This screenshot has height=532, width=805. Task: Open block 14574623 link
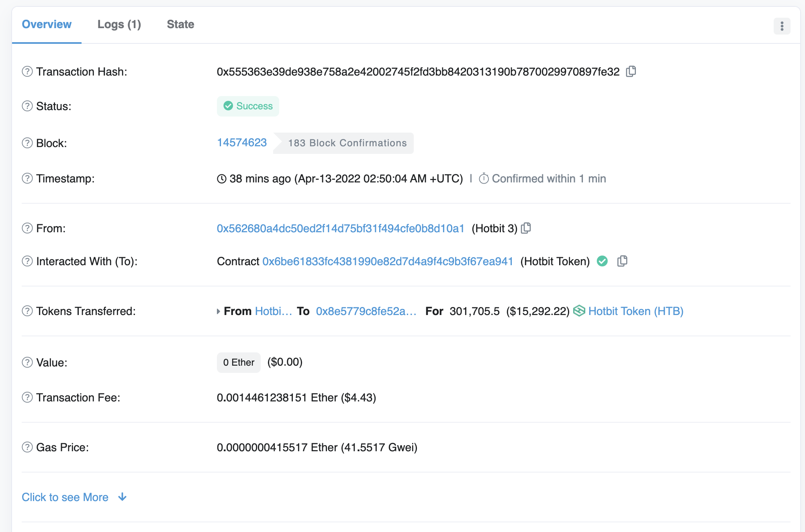click(242, 143)
